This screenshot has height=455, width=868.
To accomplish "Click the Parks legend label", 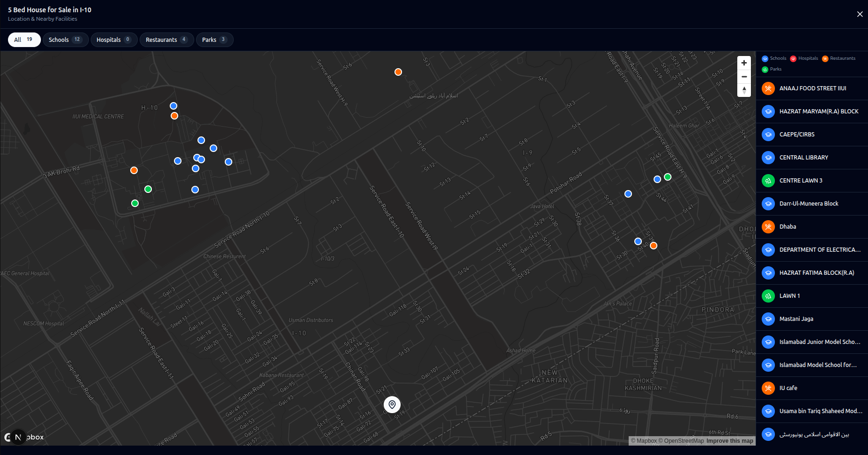I will 775,69.
